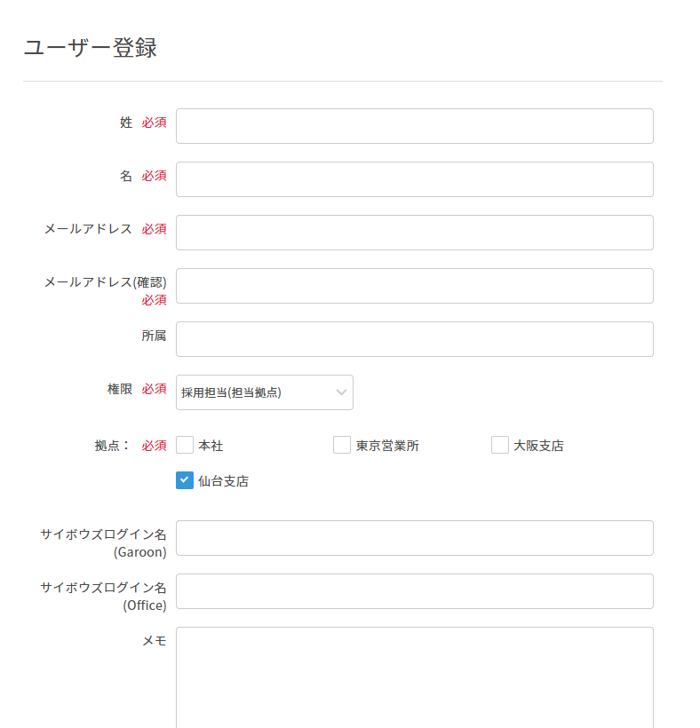The width and height of the screenshot is (700, 728).
Task: Check the 本社 checkbox
Action: [185, 445]
